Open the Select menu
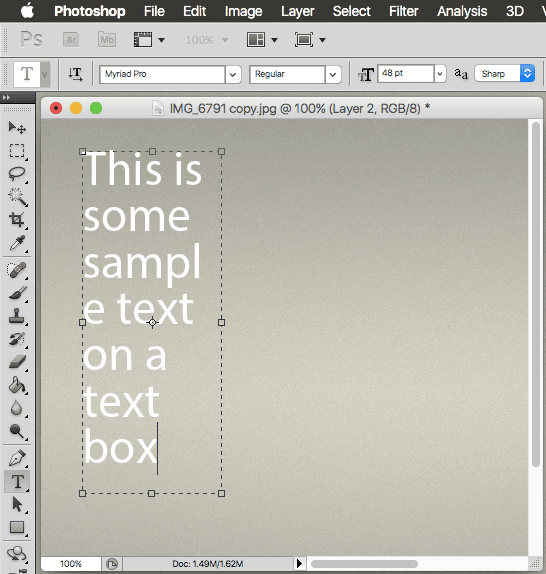 tap(351, 11)
